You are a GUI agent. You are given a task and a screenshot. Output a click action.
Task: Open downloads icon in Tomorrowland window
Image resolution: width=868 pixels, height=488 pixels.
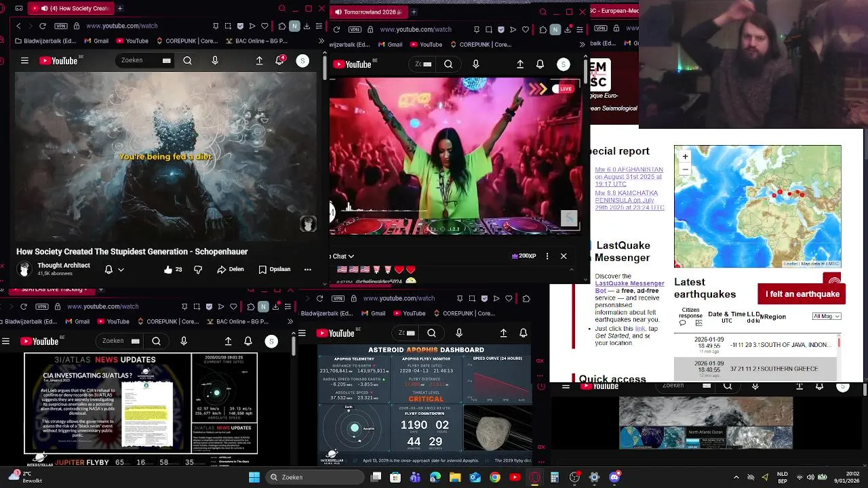tap(567, 29)
